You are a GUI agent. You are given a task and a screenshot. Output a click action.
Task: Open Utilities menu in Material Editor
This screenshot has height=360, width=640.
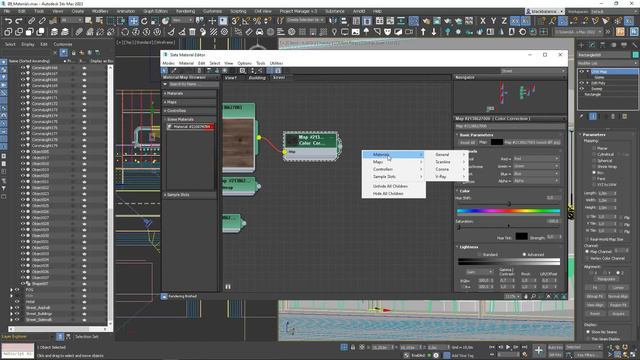point(276,63)
